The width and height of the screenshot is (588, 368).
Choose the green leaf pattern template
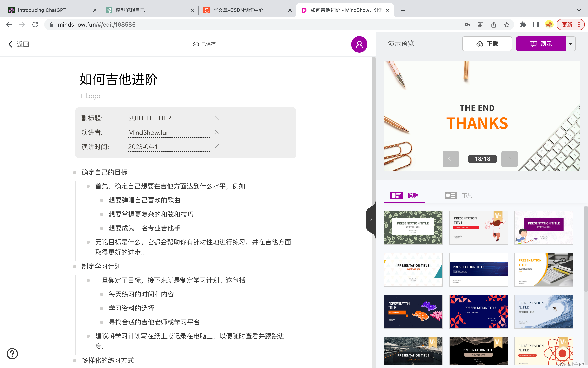pyautogui.click(x=413, y=228)
